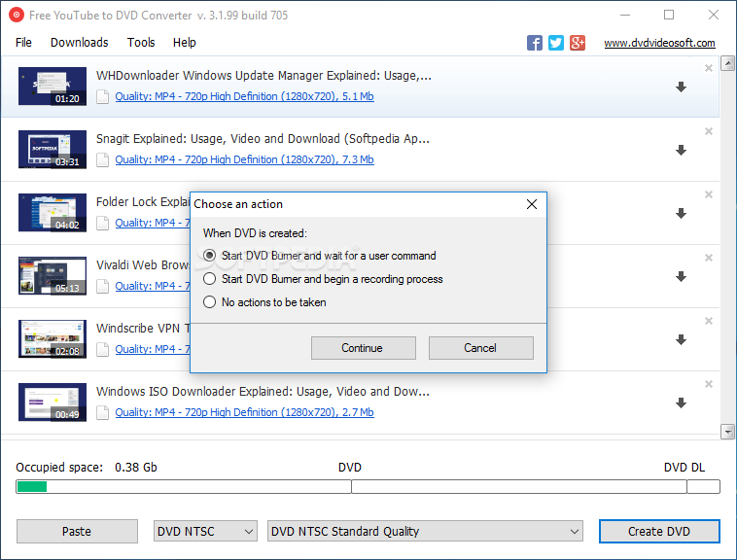Open WHDownloader quality link 5.1 Mb
Viewport: 737px width, 560px height.
point(244,96)
